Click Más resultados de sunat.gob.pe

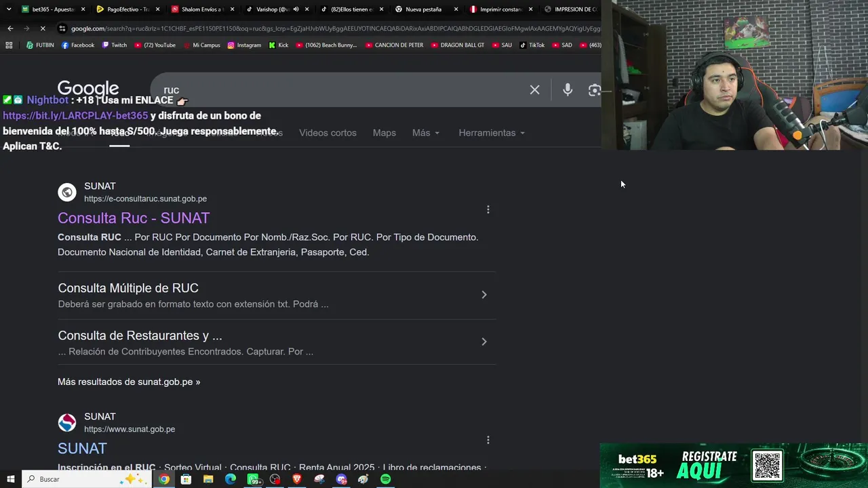pos(129,382)
